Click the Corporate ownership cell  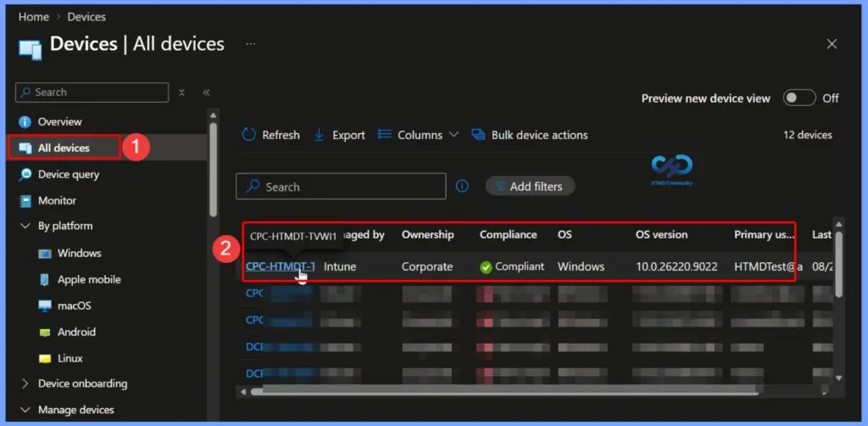(427, 266)
